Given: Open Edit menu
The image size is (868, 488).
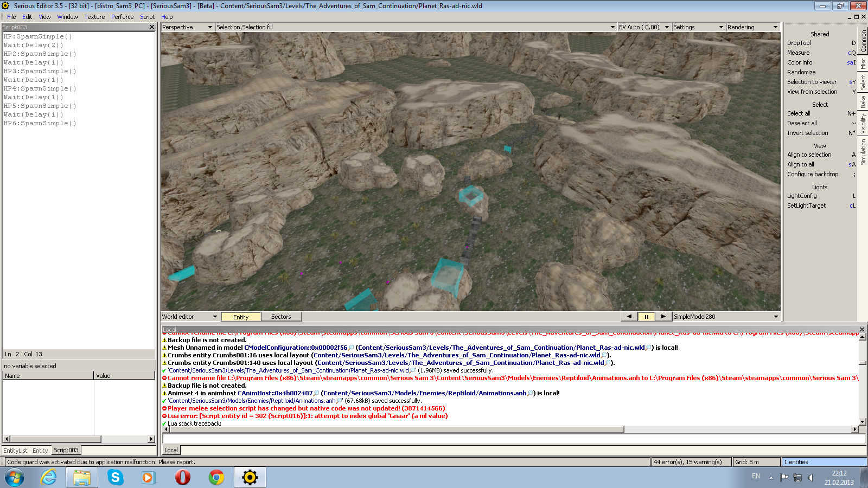Looking at the screenshot, I should click(x=27, y=17).
